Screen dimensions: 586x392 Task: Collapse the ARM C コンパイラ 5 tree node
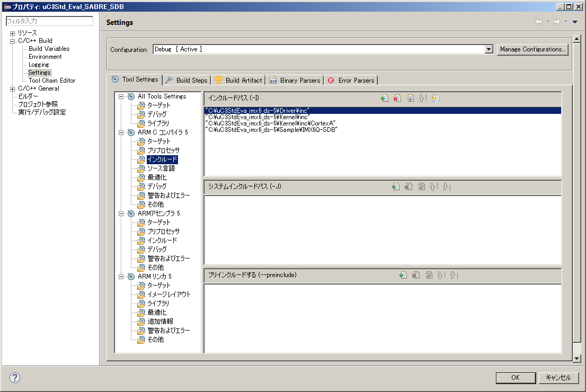[121, 132]
